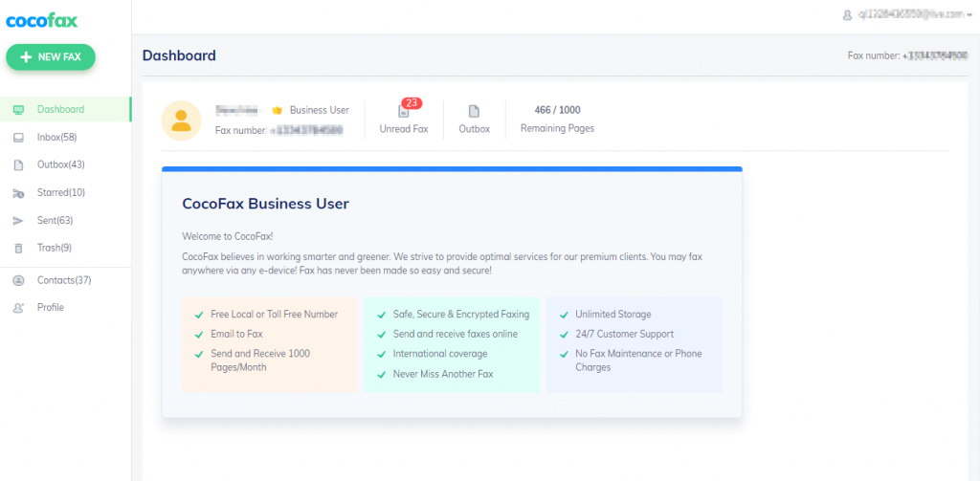This screenshot has height=481, width=980.
Task: Open the Profile page
Action: pos(50,307)
